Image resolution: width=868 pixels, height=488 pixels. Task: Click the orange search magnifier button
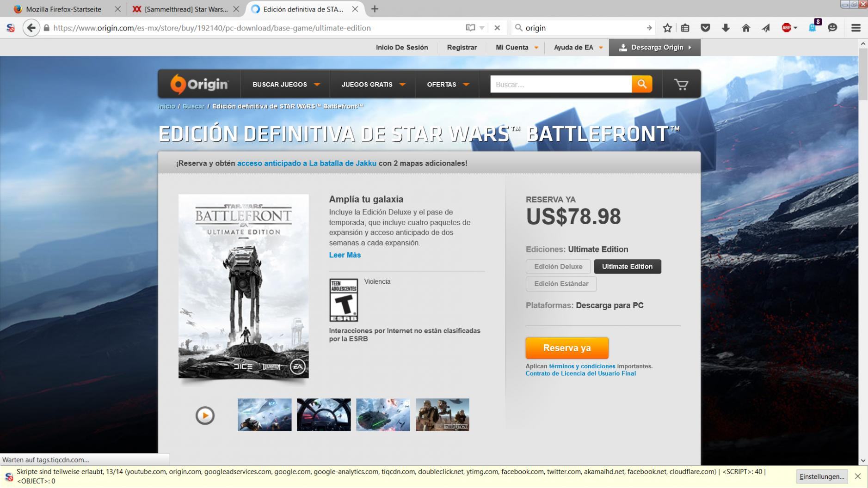pyautogui.click(x=642, y=84)
